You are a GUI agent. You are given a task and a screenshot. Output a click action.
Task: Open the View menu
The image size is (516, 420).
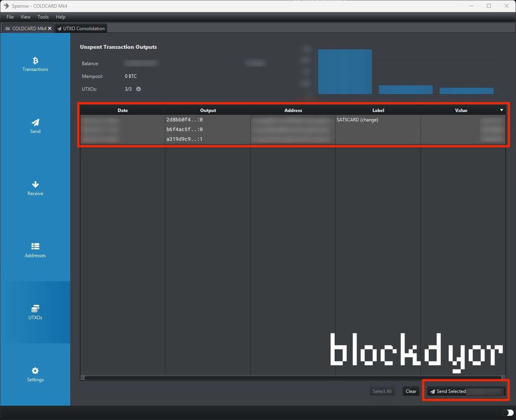click(x=25, y=17)
